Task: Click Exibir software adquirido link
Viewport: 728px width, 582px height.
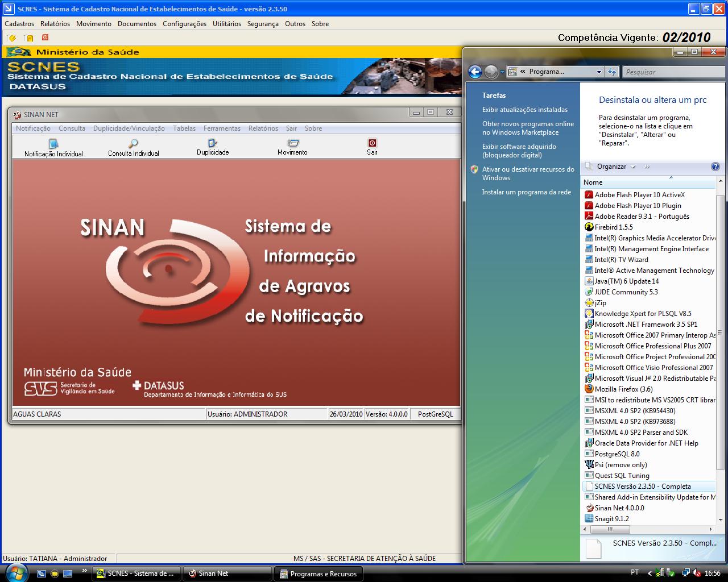Action: click(x=519, y=151)
